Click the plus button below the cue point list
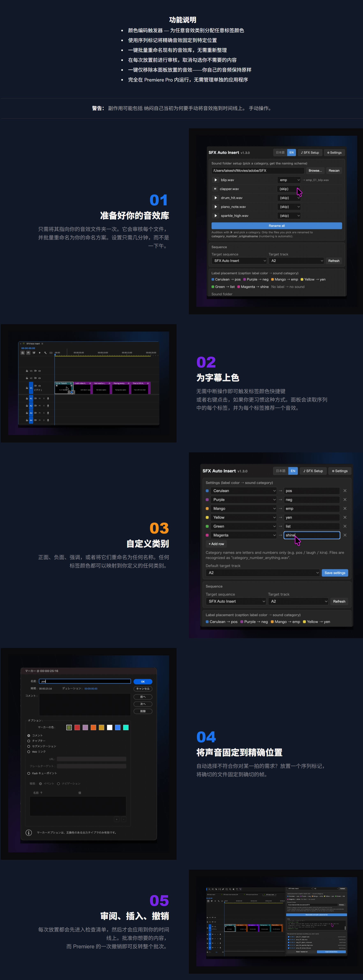The height and width of the screenshot is (980, 363). pyautogui.click(x=117, y=819)
